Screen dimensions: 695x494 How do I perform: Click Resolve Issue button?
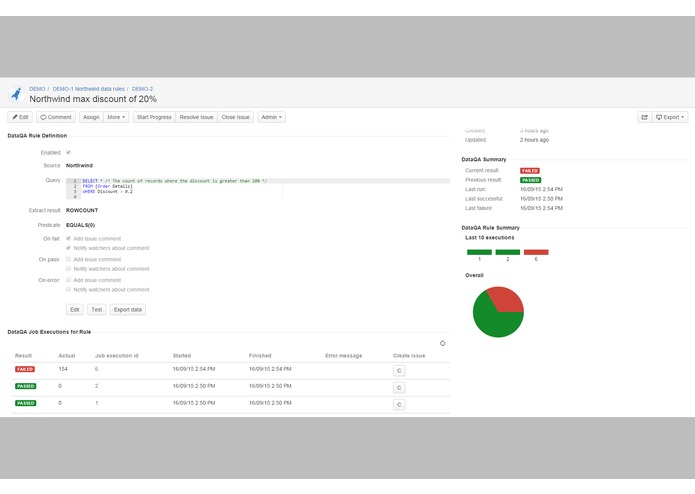pyautogui.click(x=196, y=117)
